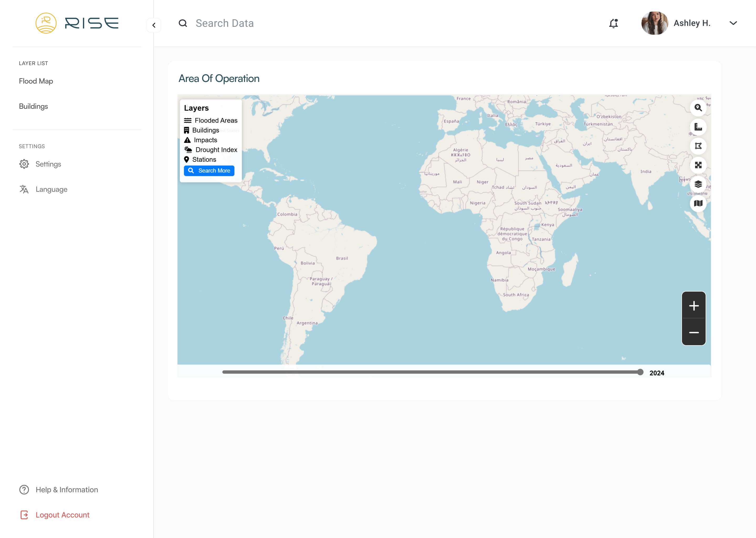Open the Language settings selector
This screenshot has width=756, height=538.
click(x=51, y=189)
